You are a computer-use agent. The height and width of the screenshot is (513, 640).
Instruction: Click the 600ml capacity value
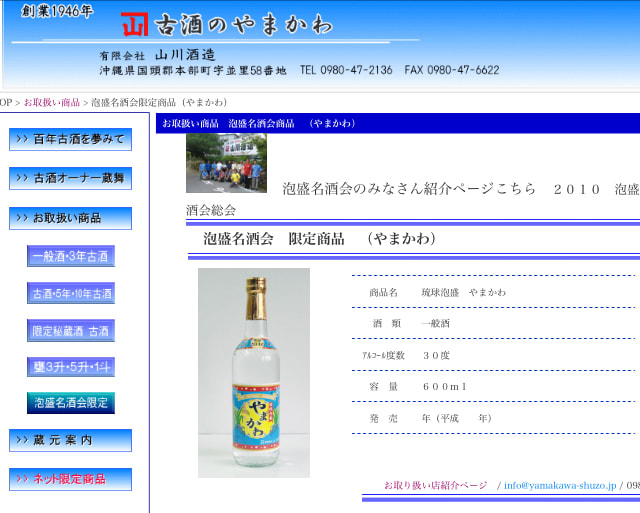pos(444,386)
